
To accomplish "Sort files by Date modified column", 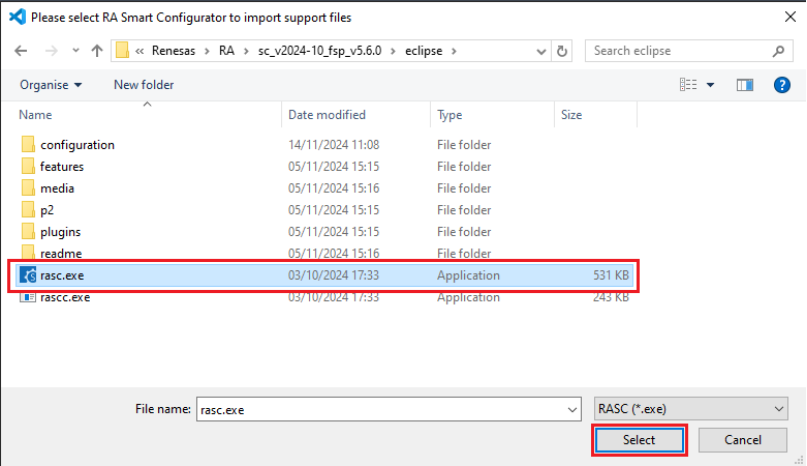I will [327, 115].
